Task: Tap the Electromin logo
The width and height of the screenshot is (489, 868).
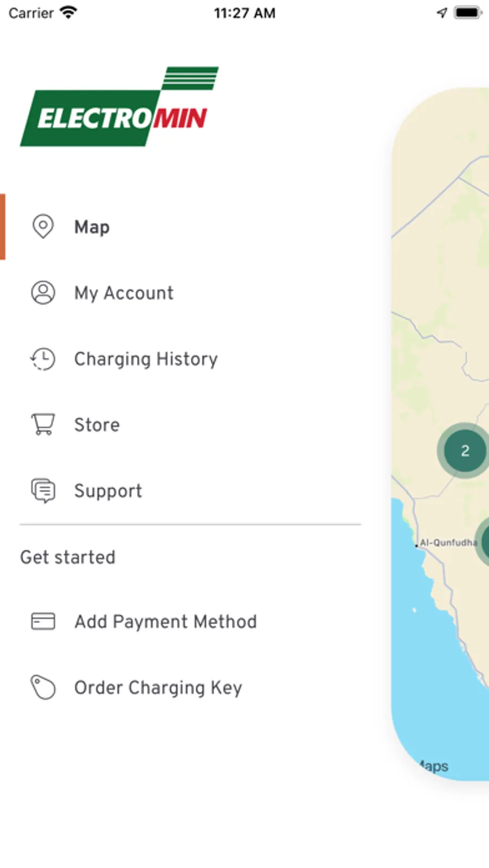Action: [120, 107]
